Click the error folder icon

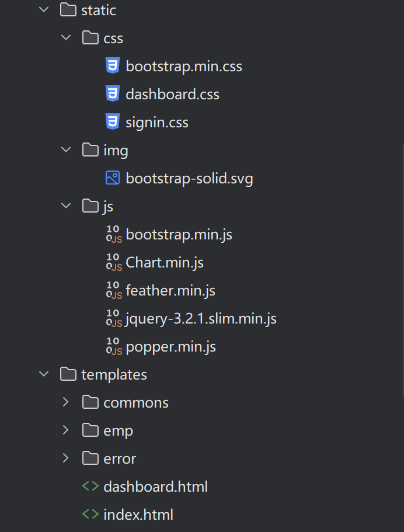click(90, 458)
